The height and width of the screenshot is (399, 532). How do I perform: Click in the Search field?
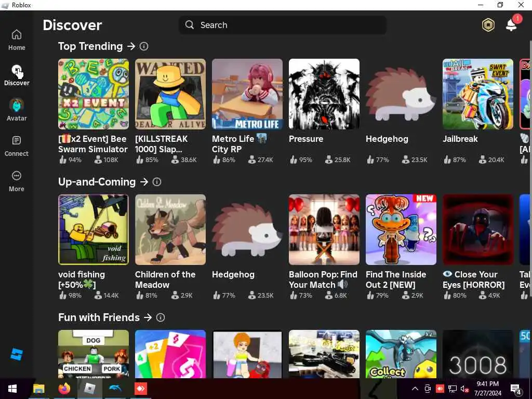click(x=282, y=25)
